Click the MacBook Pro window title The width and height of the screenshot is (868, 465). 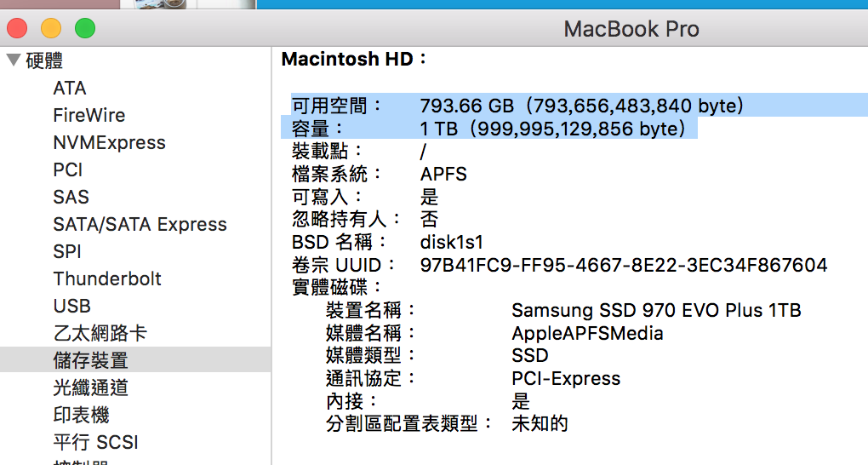point(631,29)
